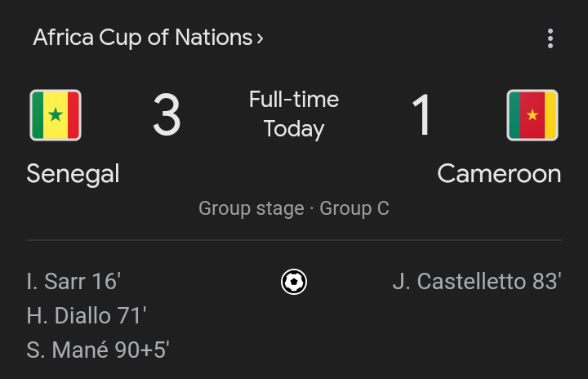The image size is (588, 379).
Task: Select goal scorer I. Sarr 16'
Action: pyautogui.click(x=73, y=282)
